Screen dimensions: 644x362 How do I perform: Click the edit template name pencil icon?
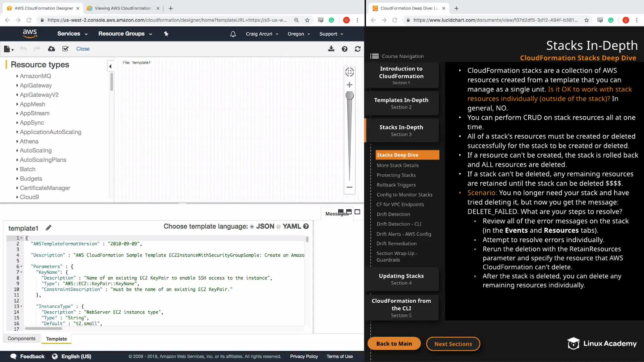pyautogui.click(x=49, y=228)
